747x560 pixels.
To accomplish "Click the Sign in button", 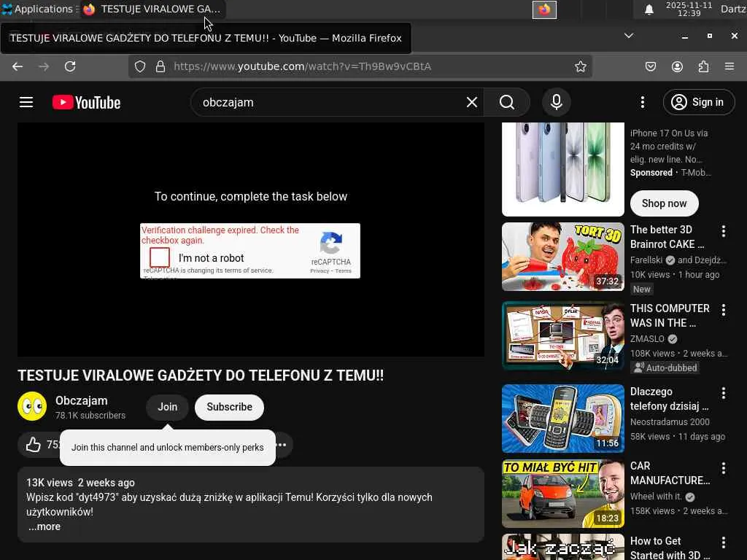I will pyautogui.click(x=698, y=102).
